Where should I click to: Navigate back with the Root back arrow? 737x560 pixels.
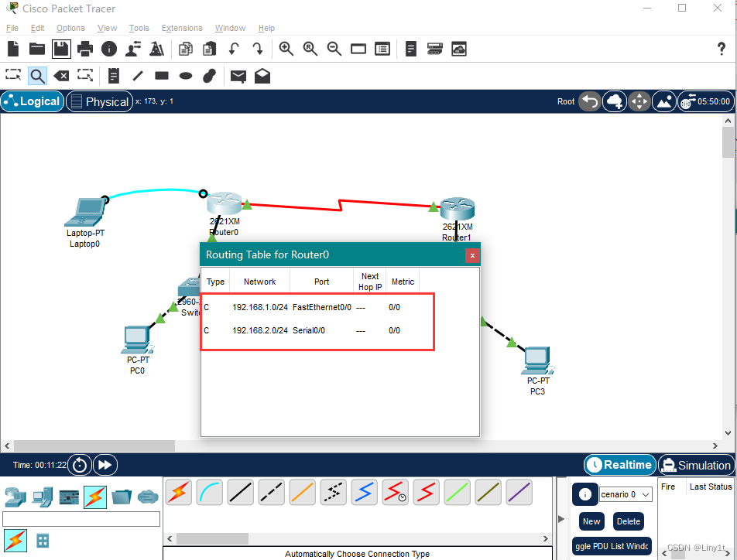click(x=589, y=101)
